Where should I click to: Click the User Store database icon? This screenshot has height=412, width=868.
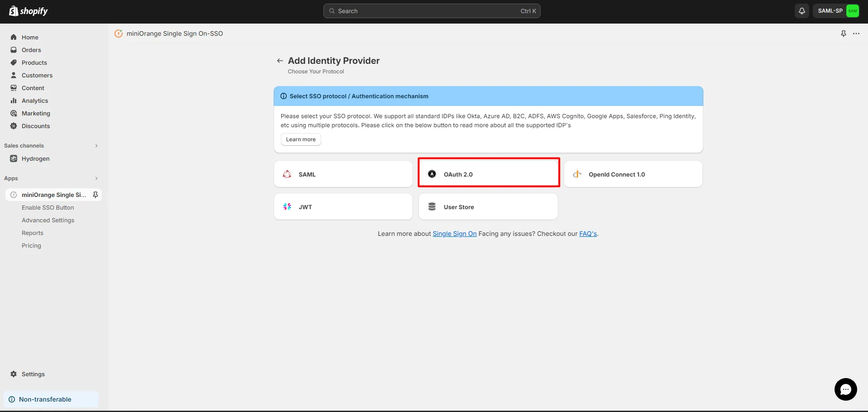pos(432,206)
